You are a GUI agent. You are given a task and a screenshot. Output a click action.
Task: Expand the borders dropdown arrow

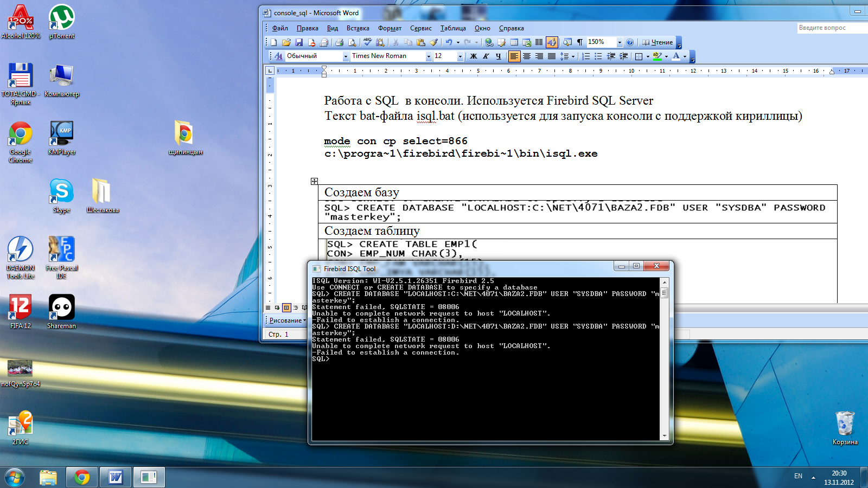pyautogui.click(x=648, y=56)
